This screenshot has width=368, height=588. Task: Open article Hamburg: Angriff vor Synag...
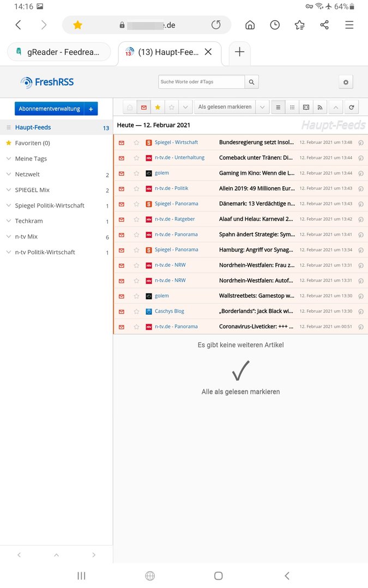[x=256, y=250]
